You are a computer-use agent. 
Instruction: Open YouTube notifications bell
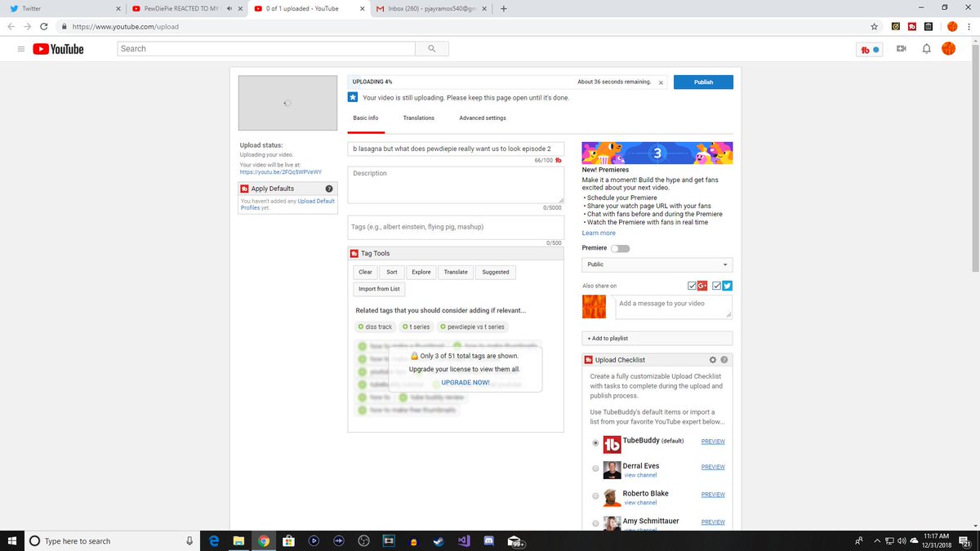(x=926, y=49)
